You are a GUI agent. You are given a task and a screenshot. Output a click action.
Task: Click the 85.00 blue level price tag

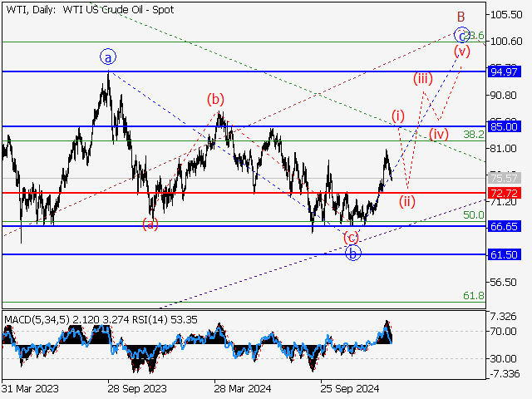click(505, 126)
